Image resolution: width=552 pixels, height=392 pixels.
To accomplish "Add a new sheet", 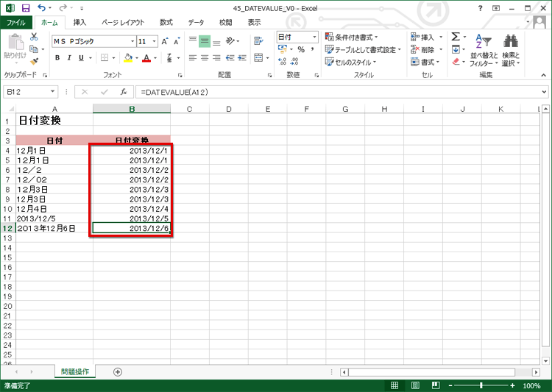I will point(118,372).
